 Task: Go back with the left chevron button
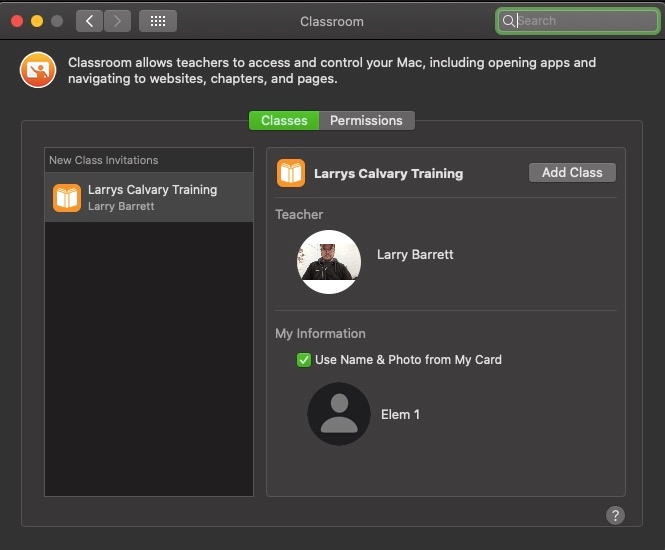[x=89, y=21]
